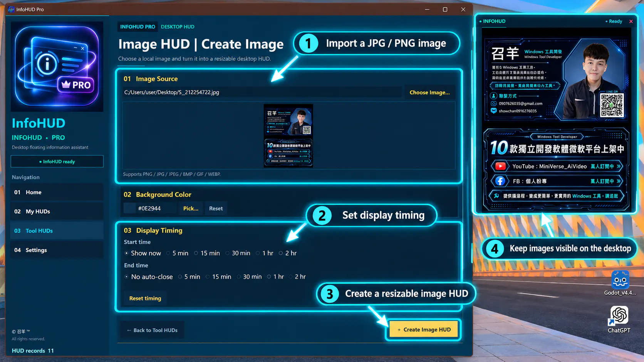Switch to INFOHUD PRO tab
Image resolution: width=644 pixels, height=362 pixels.
tap(138, 27)
